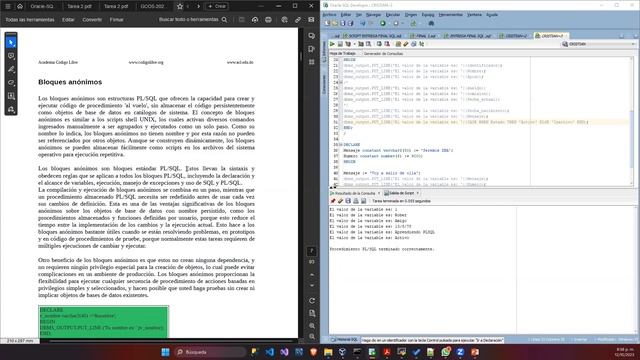Run the statement in SQL Developer
Viewport: 640px width, 360px height.
point(332,44)
